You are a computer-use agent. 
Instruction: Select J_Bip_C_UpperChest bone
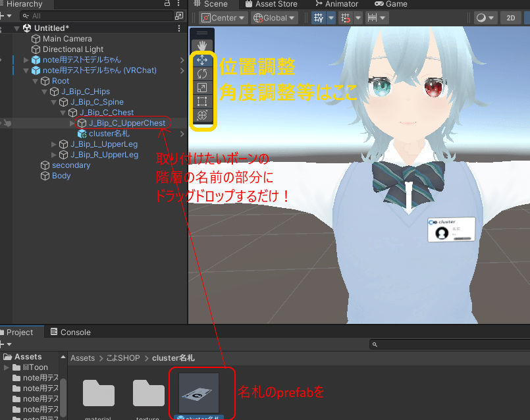coord(127,123)
